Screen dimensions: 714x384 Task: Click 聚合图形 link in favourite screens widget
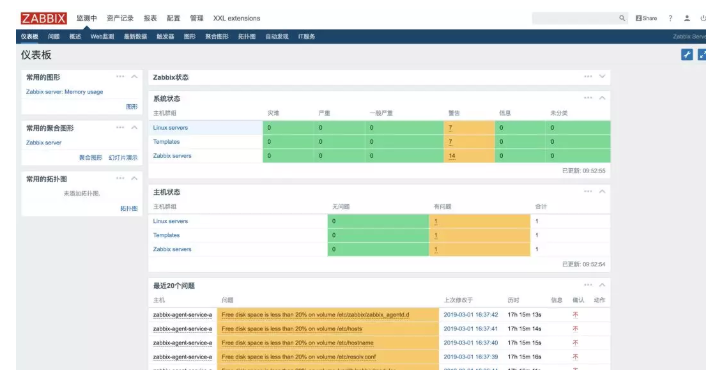click(91, 158)
